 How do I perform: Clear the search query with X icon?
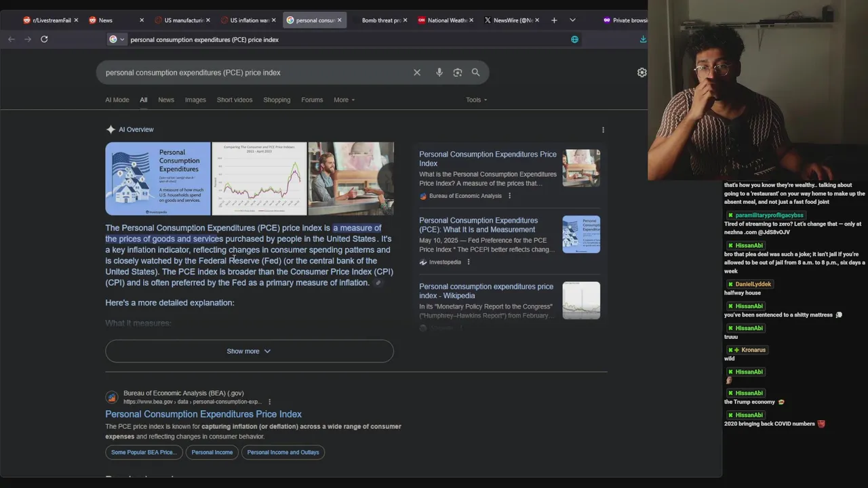point(417,73)
